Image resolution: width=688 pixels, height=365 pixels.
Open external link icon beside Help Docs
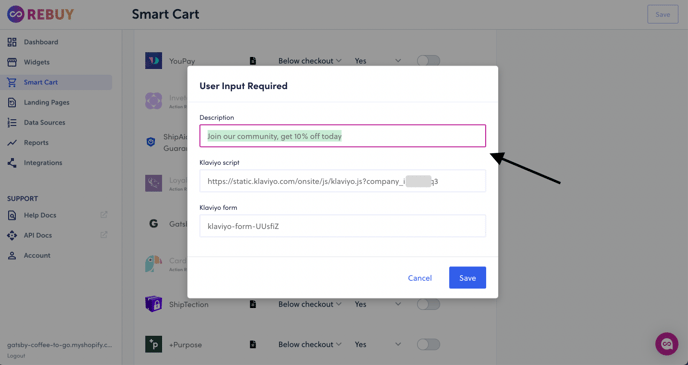tap(104, 215)
